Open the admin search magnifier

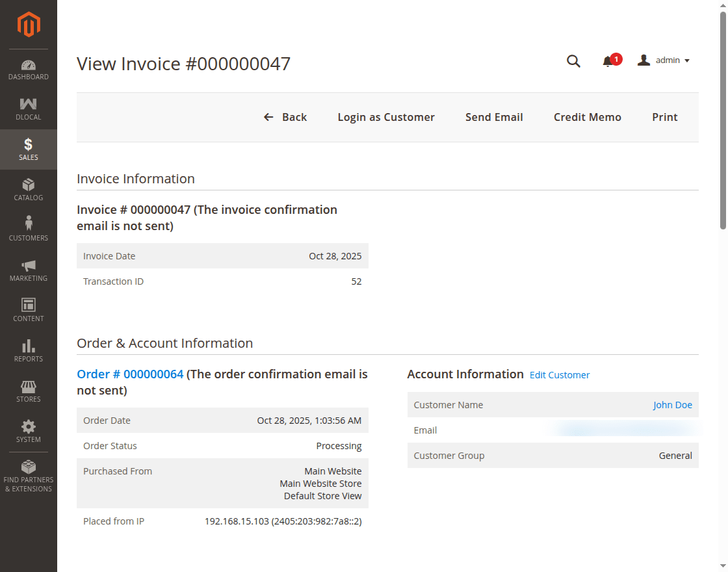[x=573, y=60]
